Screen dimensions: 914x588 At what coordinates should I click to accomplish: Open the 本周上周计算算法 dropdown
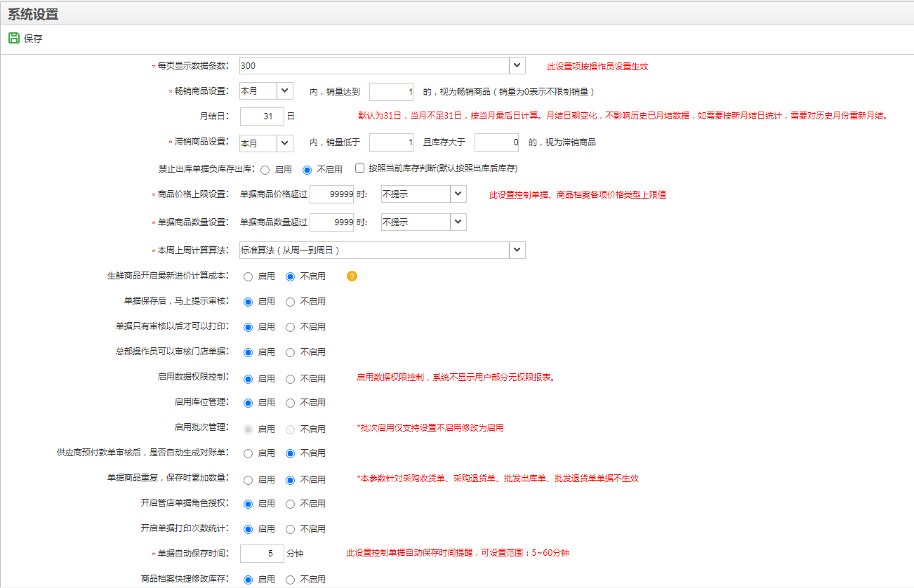pos(517,250)
